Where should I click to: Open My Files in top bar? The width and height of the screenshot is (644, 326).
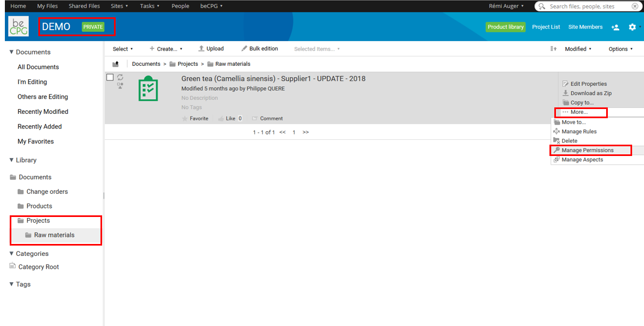47,6
